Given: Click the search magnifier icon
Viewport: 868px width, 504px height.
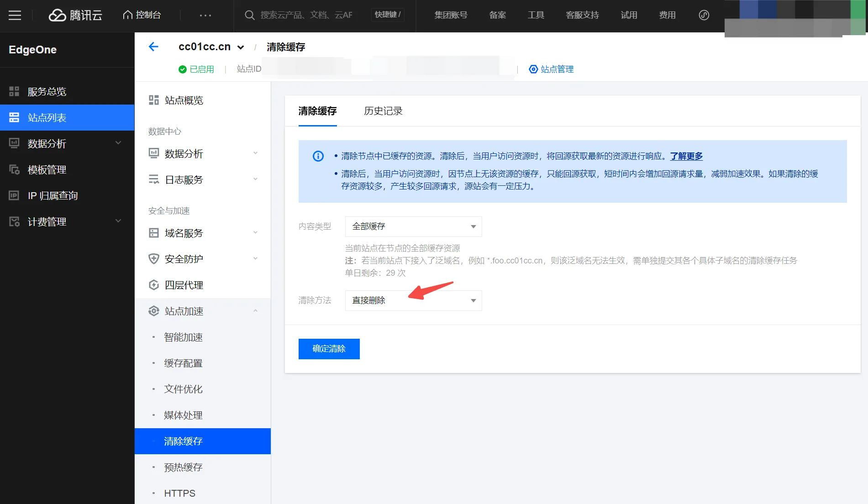Looking at the screenshot, I should (249, 15).
